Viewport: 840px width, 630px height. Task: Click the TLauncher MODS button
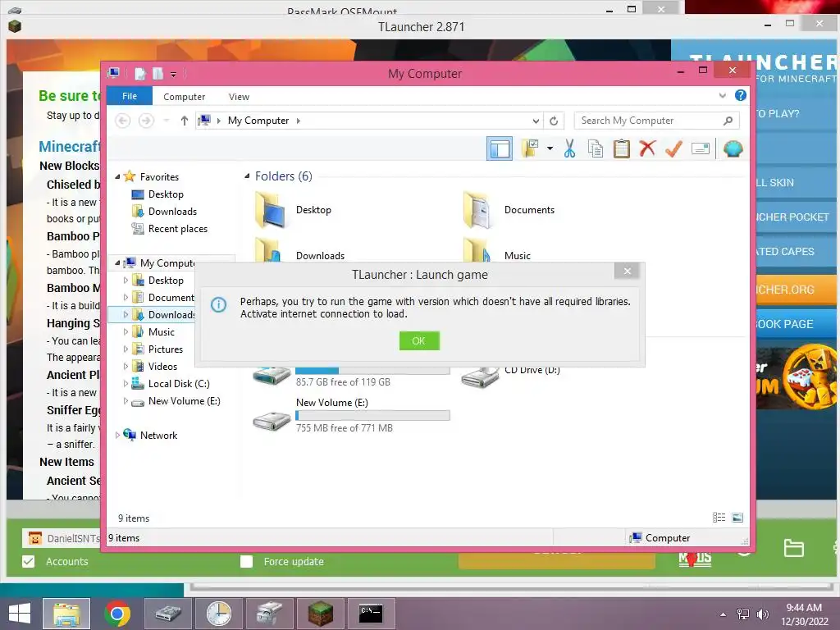(696, 558)
